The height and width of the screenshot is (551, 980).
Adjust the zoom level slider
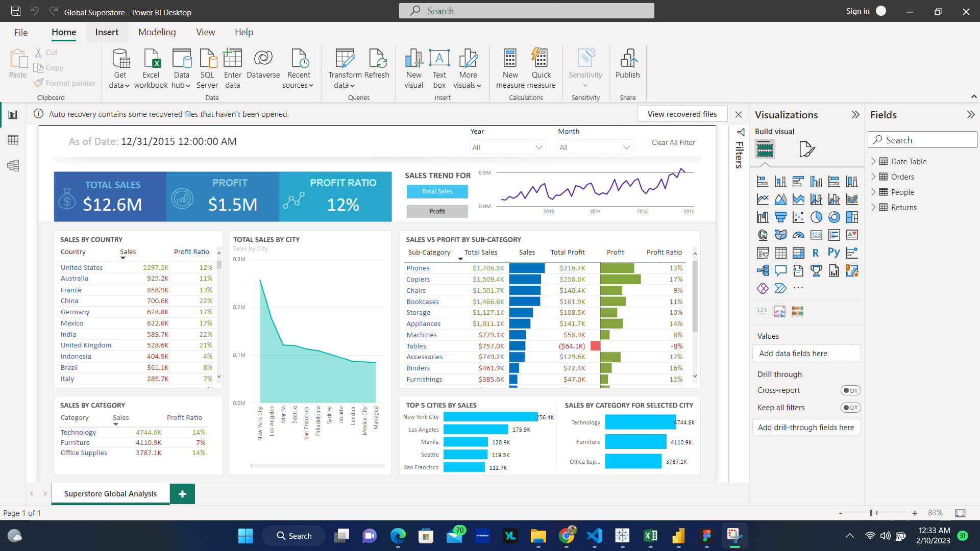tap(872, 513)
